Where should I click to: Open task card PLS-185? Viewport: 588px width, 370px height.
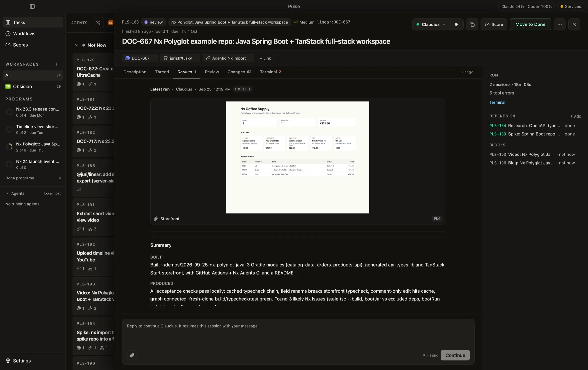pyautogui.click(x=93, y=178)
